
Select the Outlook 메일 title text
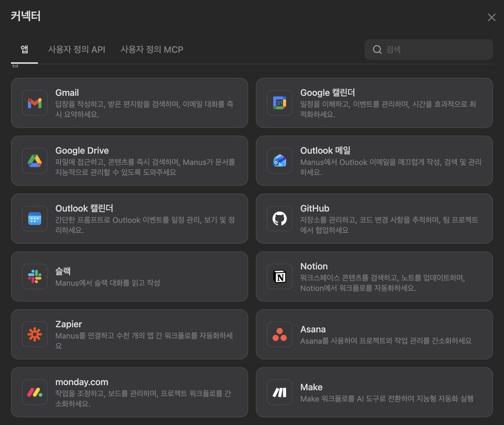point(325,151)
